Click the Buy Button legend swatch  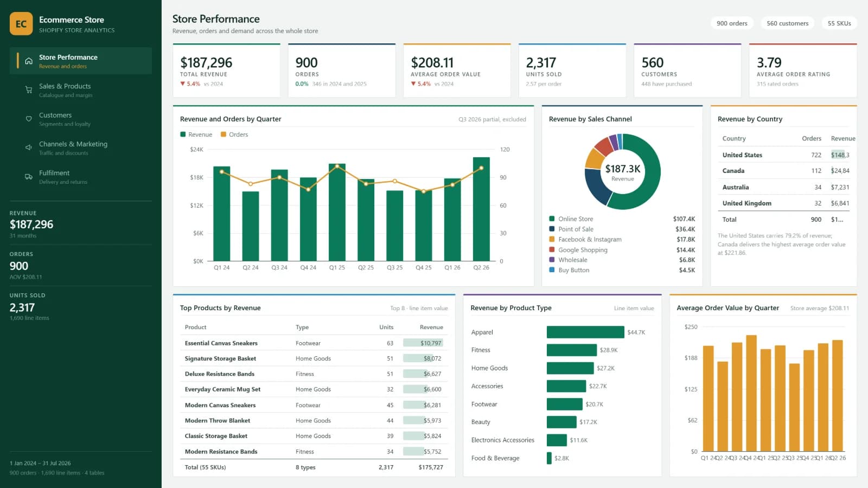pyautogui.click(x=552, y=270)
